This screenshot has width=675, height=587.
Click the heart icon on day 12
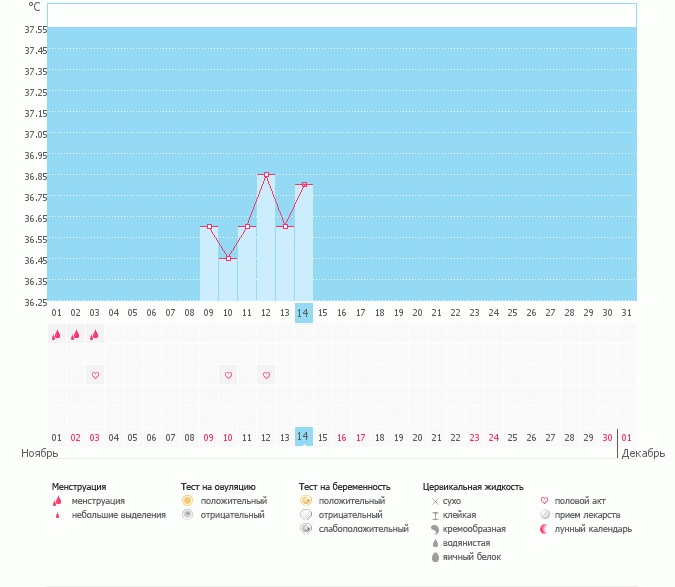click(266, 375)
